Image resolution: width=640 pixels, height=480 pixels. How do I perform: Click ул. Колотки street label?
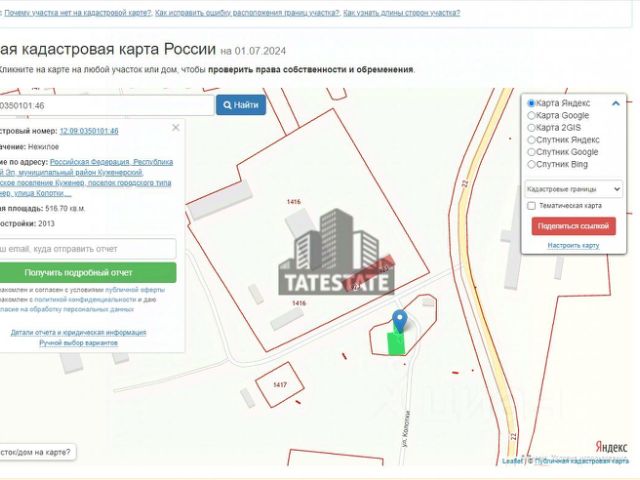pos(406,429)
